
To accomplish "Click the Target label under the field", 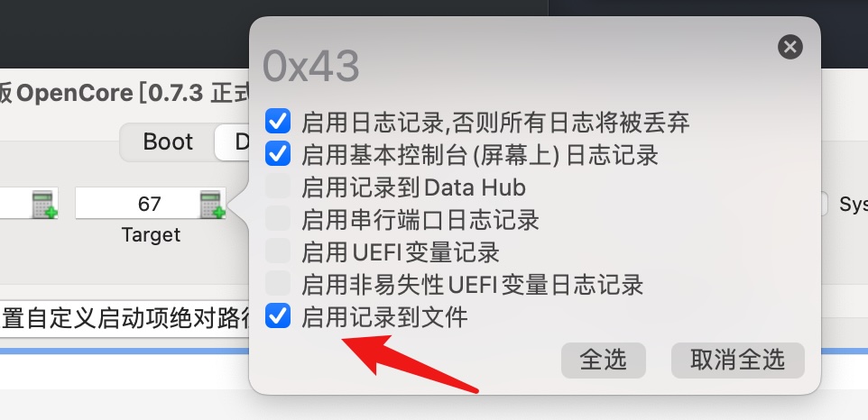I will (x=151, y=235).
